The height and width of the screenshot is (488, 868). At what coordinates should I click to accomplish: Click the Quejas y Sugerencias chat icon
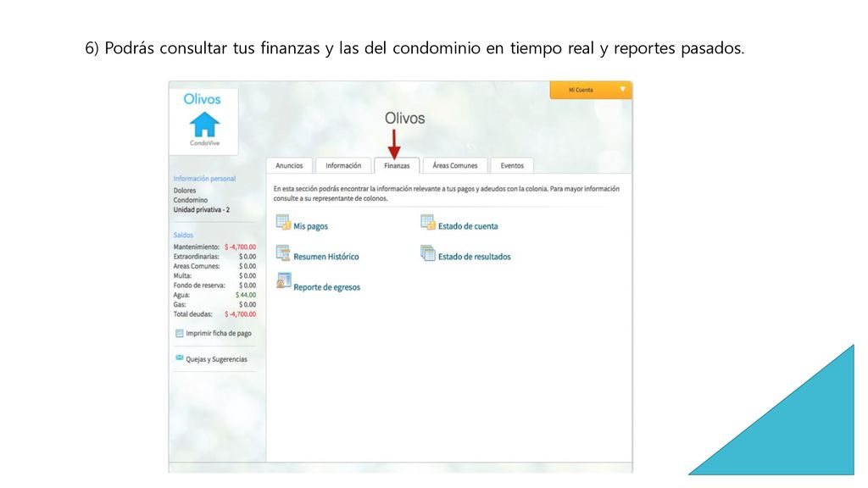click(x=180, y=358)
